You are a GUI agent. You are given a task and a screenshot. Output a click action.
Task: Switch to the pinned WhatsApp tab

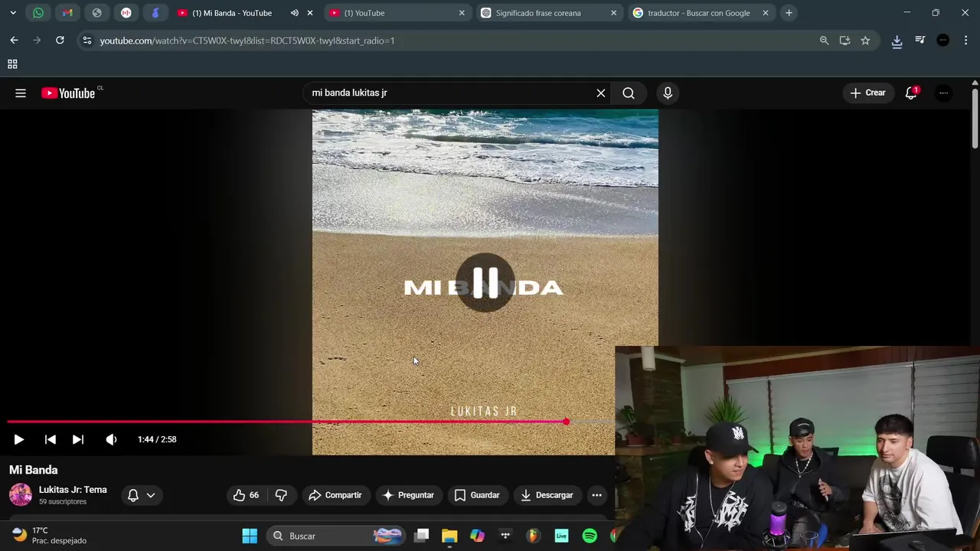tap(38, 13)
